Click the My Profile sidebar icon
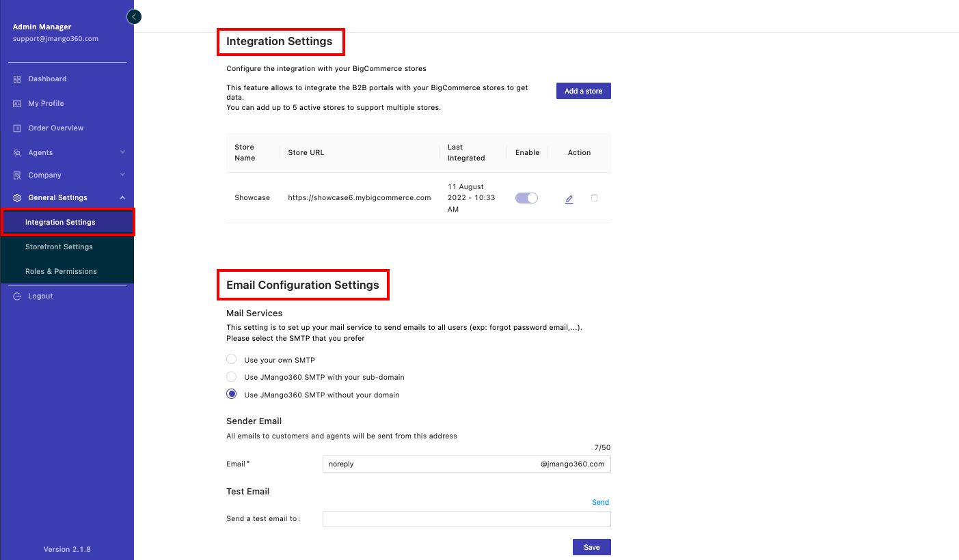959x560 pixels. [x=17, y=104]
